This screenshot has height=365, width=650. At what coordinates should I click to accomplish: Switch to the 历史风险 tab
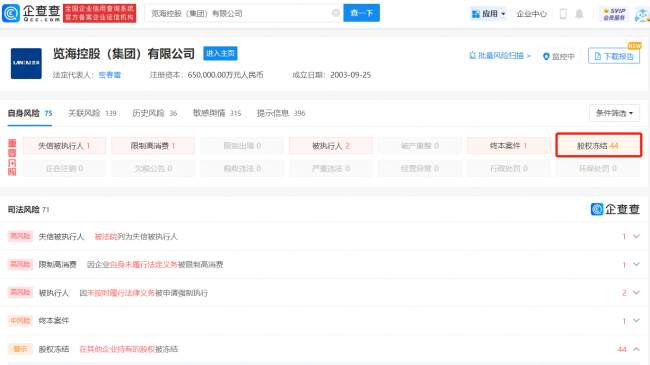coord(155,113)
